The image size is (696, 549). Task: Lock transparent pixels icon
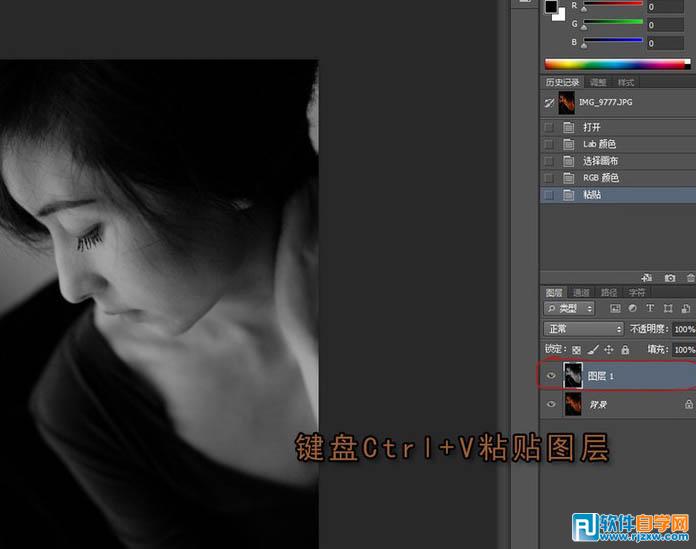pos(576,350)
